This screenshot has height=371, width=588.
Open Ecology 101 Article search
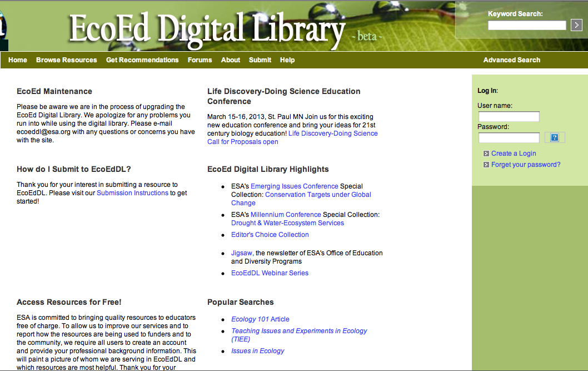pos(260,319)
